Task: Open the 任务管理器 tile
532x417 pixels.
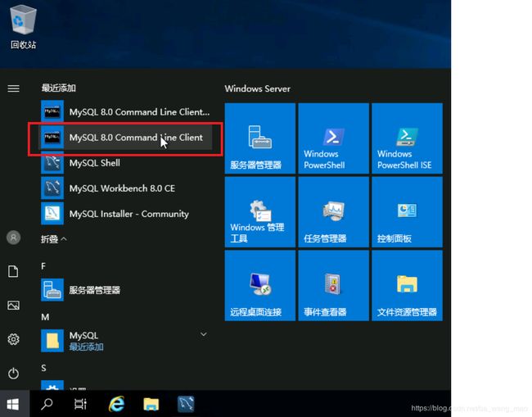Action: tap(333, 212)
